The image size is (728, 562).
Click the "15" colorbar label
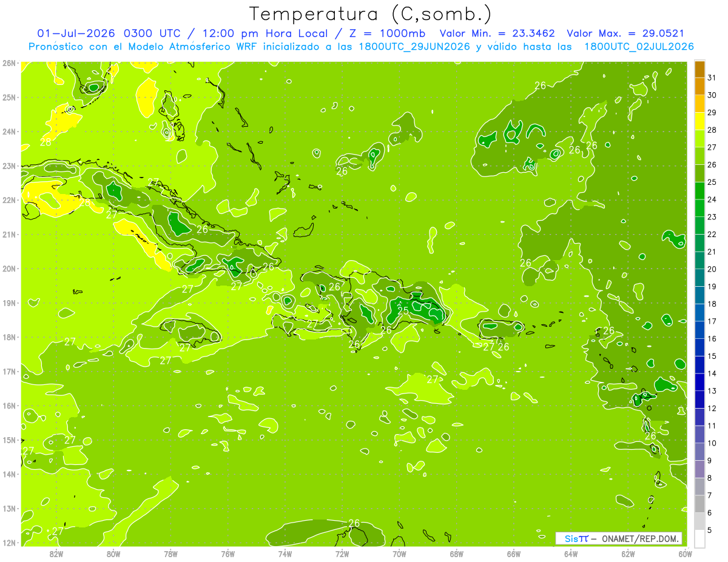tap(712, 356)
